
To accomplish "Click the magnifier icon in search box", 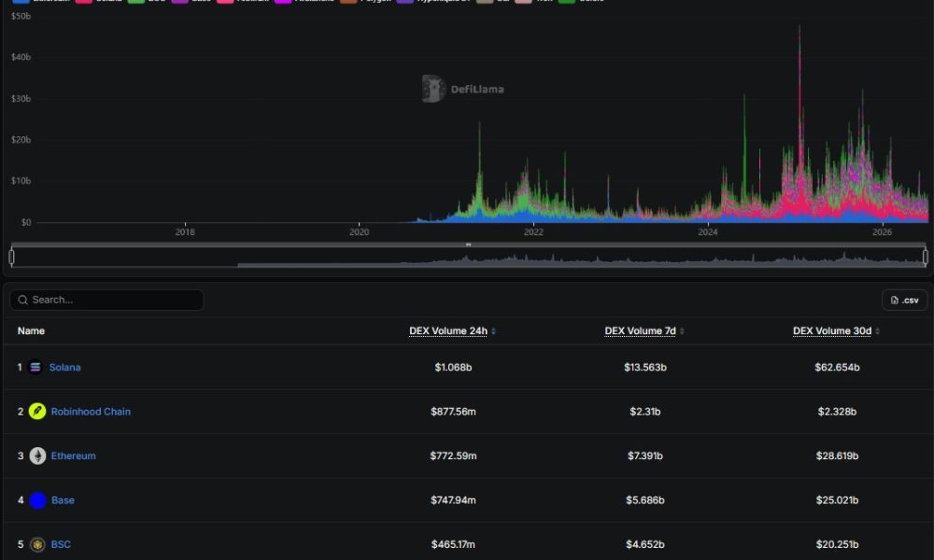I will coord(22,300).
